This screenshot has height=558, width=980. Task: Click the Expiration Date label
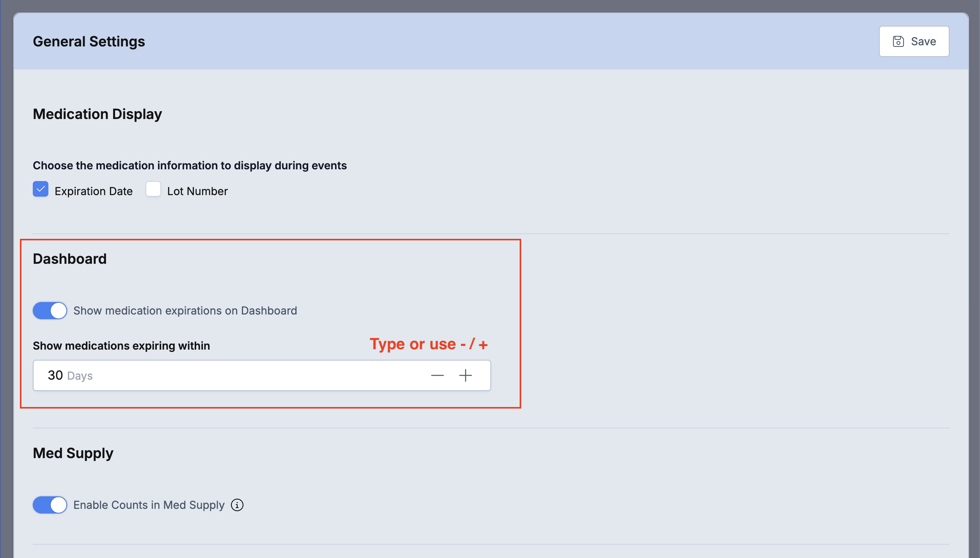(x=94, y=191)
